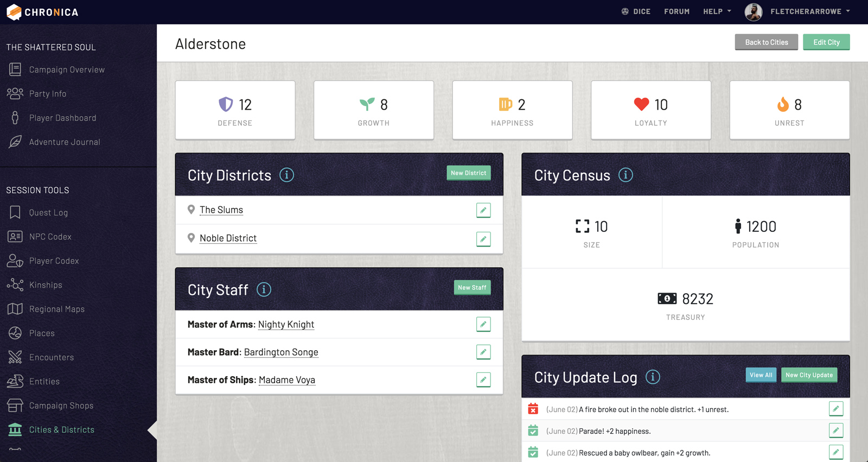The height and width of the screenshot is (462, 868).
Task: Go to Campaign Overview in sidebar
Action: click(67, 69)
